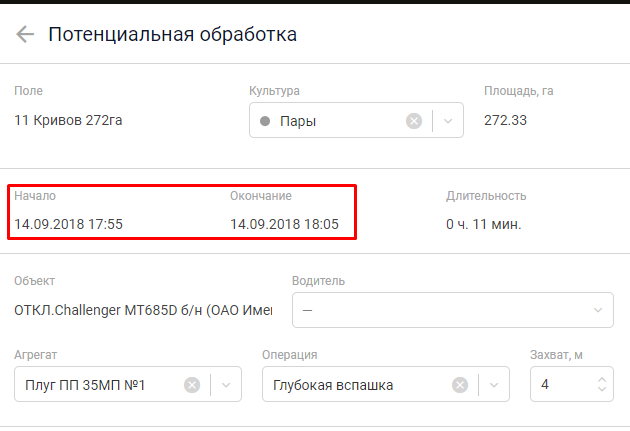Open the Операция dropdown chevron

click(x=494, y=385)
